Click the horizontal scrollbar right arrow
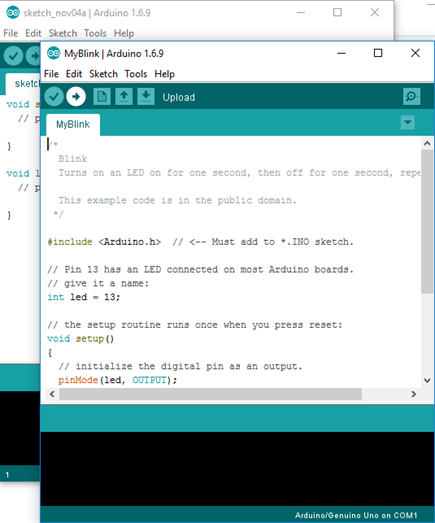435x523 pixels. (414, 394)
